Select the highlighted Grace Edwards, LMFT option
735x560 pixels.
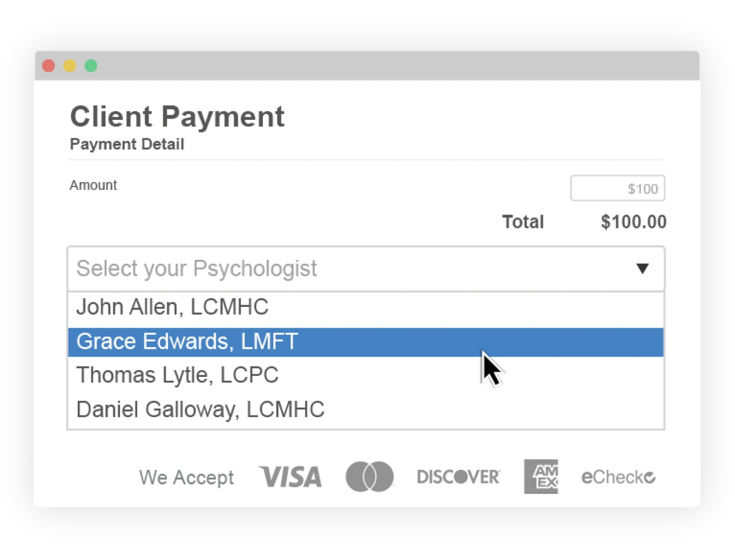(187, 341)
